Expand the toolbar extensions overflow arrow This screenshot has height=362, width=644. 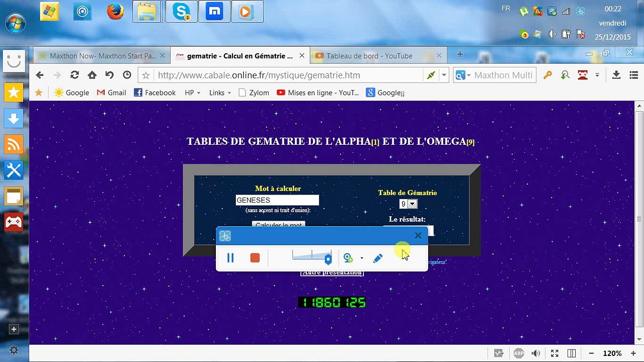pos(597,75)
